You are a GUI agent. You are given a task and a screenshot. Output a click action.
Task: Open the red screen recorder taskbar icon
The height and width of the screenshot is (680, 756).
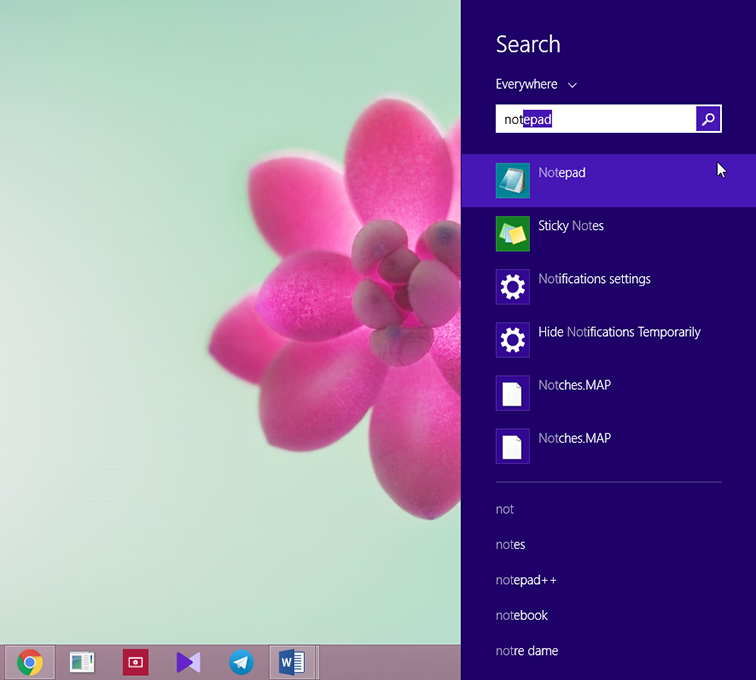click(135, 662)
